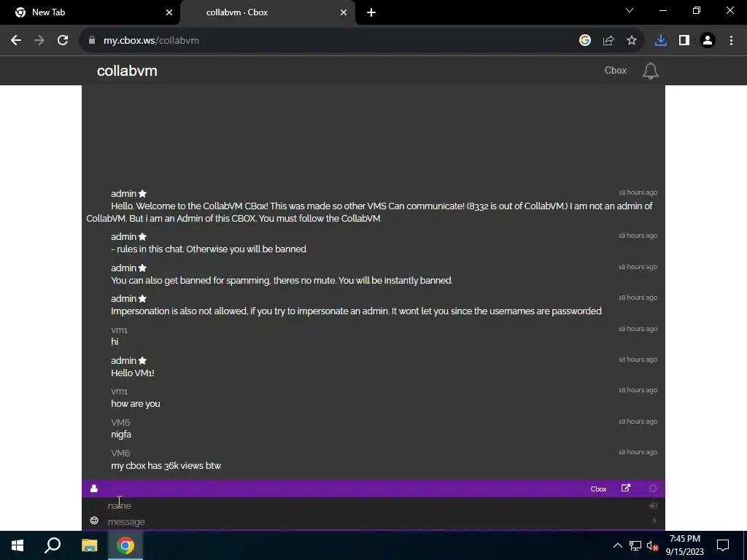This screenshot has width=747, height=560.
Task: Open the Windows Start menu
Action: (18, 545)
